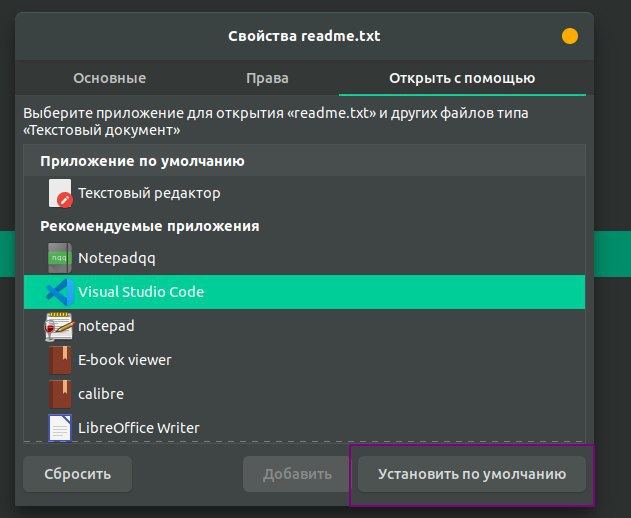This screenshot has height=518, width=631.
Task: Choose the notepad entry
Action: click(x=304, y=326)
